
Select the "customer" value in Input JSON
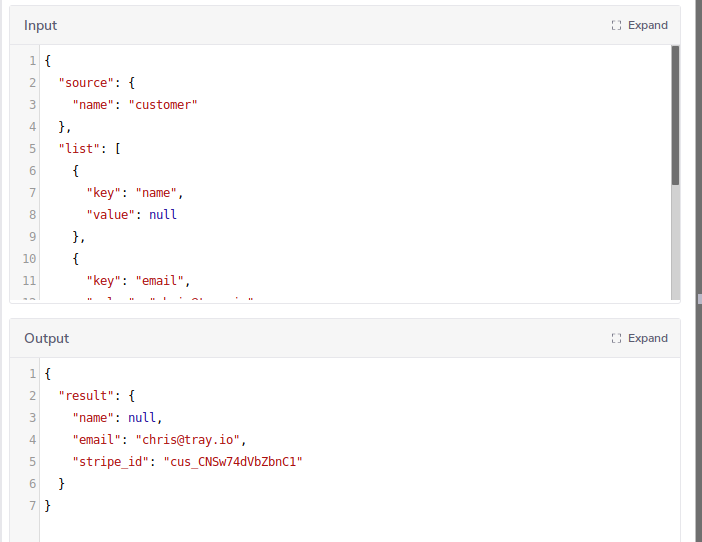click(x=163, y=105)
